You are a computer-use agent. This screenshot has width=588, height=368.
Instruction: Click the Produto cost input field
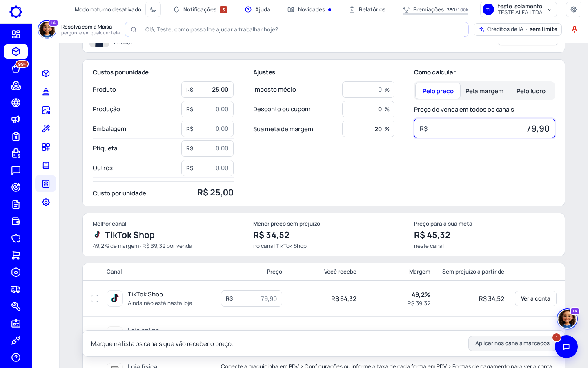tap(207, 90)
